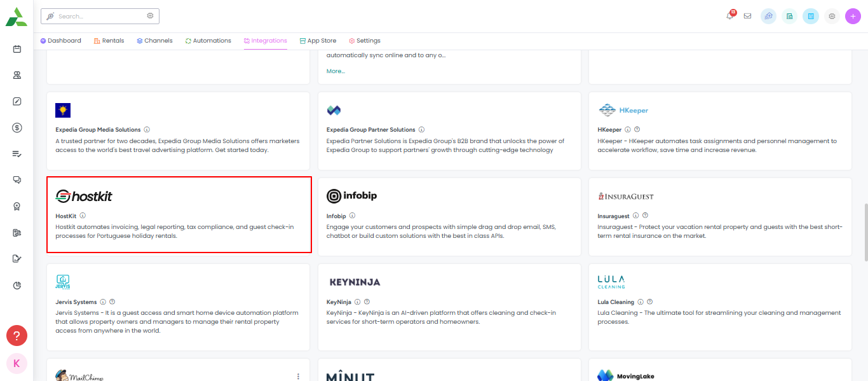Click the HKeeper logo
The width and height of the screenshot is (868, 381).
(623, 110)
